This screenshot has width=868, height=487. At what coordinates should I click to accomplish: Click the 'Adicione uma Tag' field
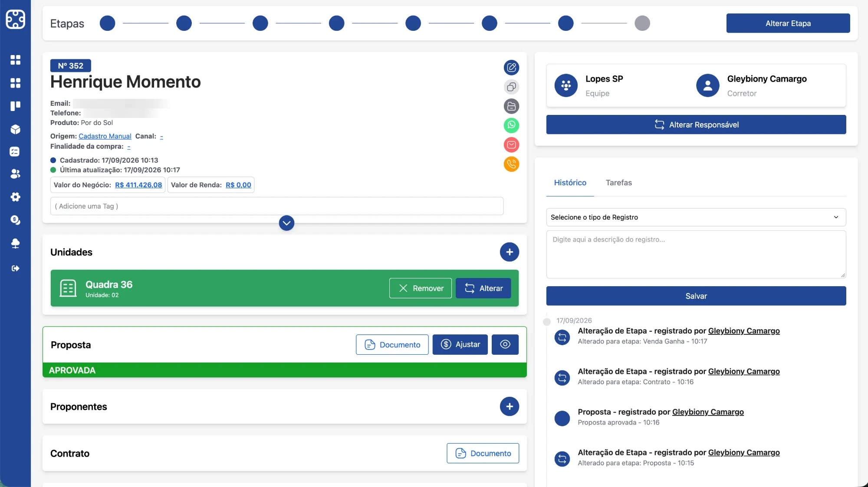[277, 206]
